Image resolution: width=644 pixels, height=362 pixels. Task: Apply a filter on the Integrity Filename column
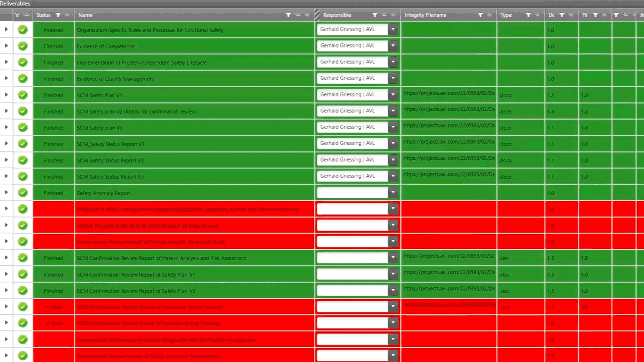click(480, 15)
